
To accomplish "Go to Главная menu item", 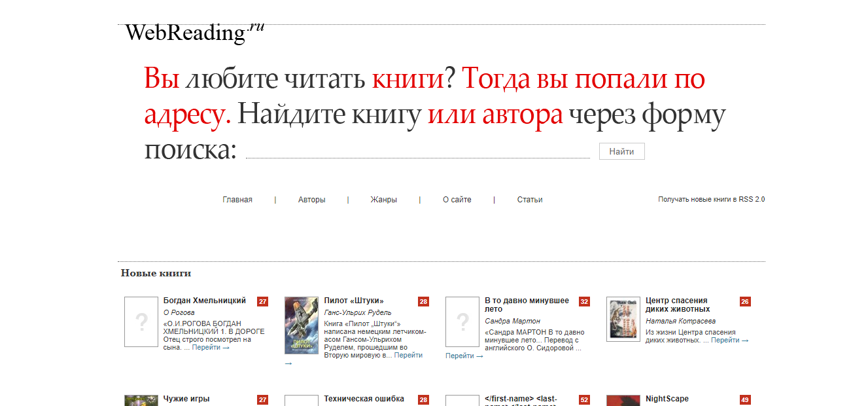I will point(237,200).
